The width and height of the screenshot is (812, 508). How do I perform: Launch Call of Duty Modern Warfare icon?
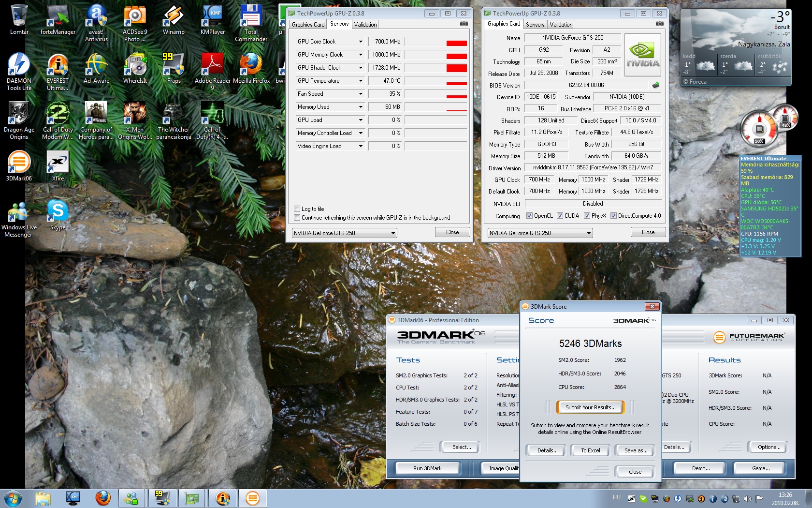58,120
